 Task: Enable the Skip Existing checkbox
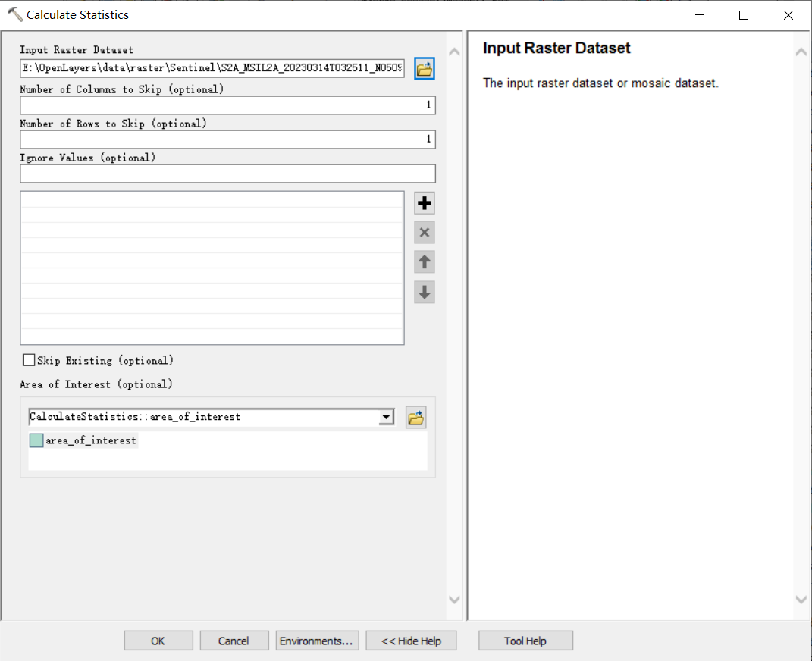[29, 360]
